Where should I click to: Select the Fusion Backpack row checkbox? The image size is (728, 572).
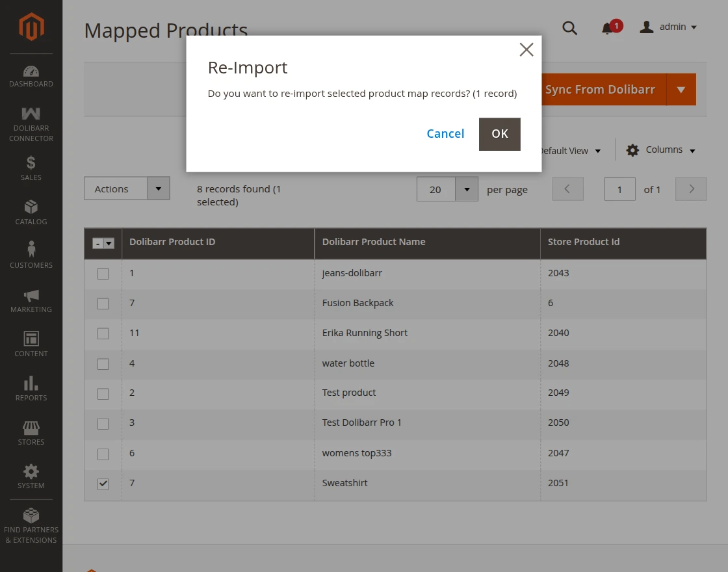pyautogui.click(x=103, y=304)
